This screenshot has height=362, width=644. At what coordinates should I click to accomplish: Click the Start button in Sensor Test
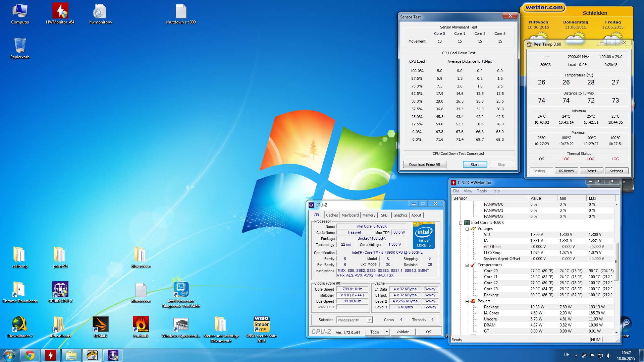(x=475, y=165)
